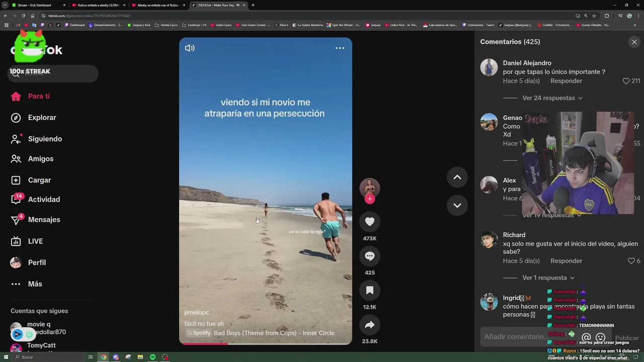
Task: Go back in browser history
Action: click(x=5, y=16)
